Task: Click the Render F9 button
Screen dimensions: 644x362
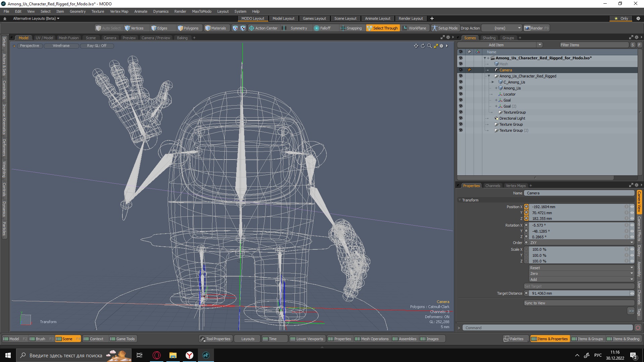Action: tap(536, 28)
